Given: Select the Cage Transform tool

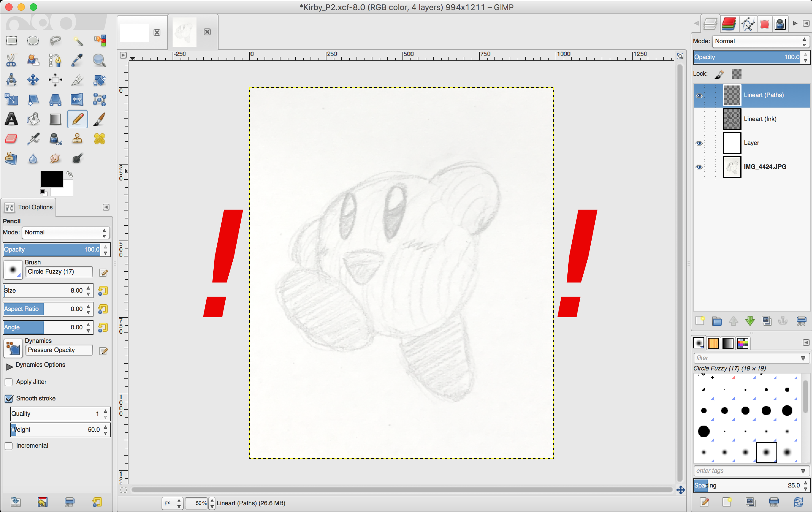Looking at the screenshot, I should [x=100, y=100].
